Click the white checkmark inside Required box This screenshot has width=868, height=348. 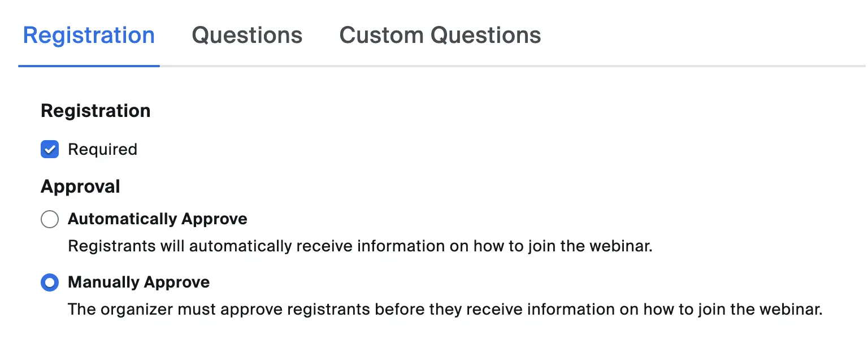point(50,150)
